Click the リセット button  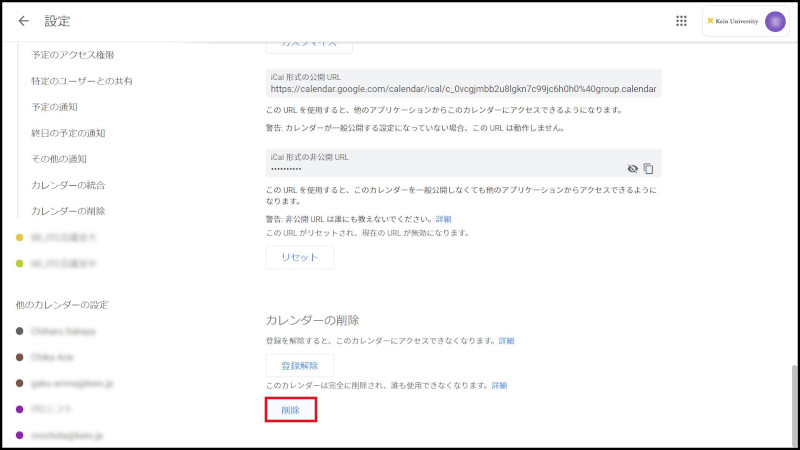(x=299, y=257)
